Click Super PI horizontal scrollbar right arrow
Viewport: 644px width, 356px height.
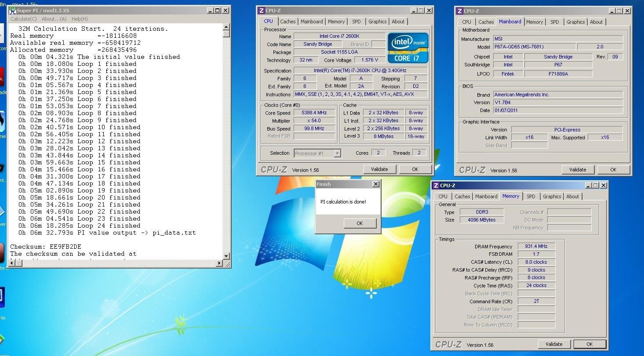point(220,263)
